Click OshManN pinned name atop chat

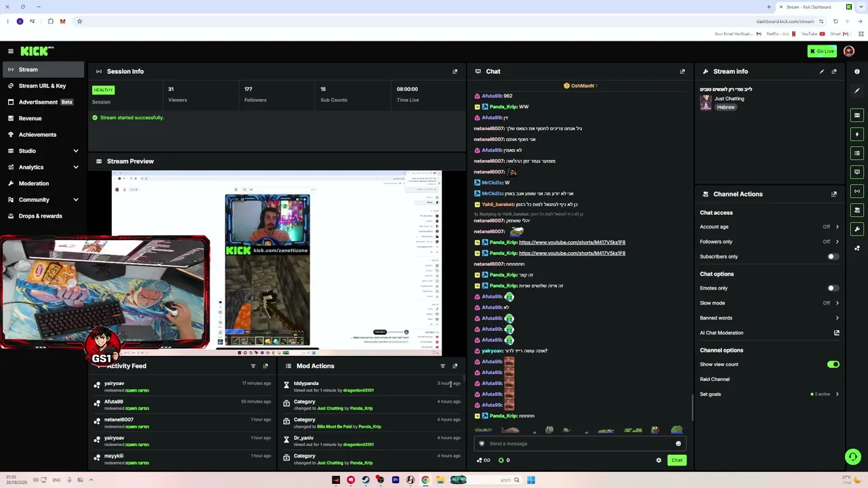(x=583, y=86)
